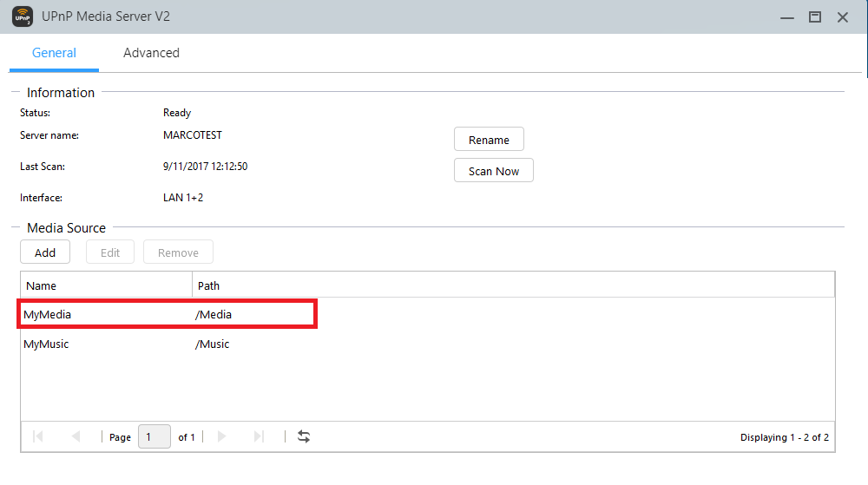The width and height of the screenshot is (868, 485).
Task: Close the UPnP Media Server window
Action: pos(842,17)
